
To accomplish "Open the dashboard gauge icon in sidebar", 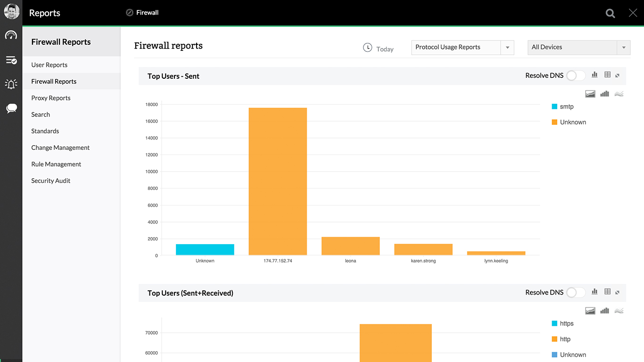I will pos(11,35).
